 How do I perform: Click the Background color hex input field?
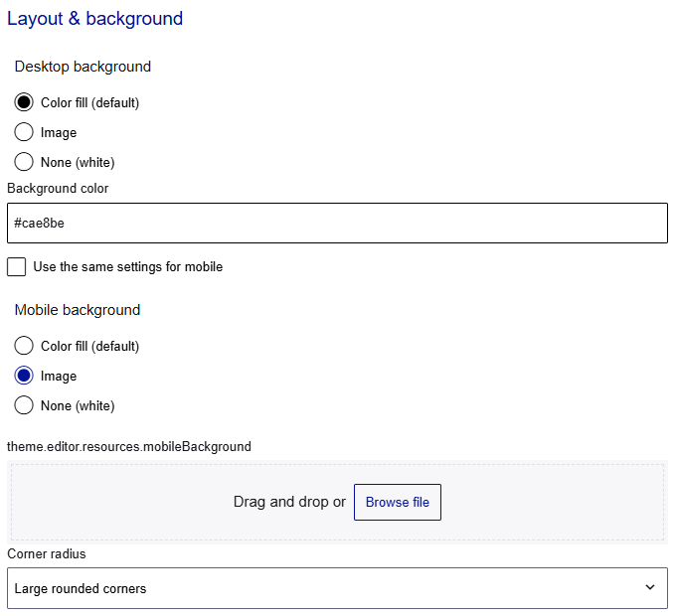pos(337,224)
